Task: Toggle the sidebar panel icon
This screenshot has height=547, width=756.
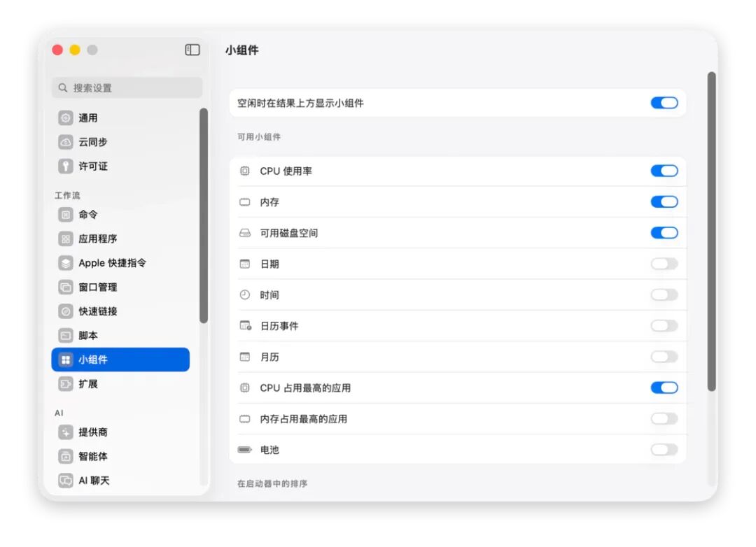Action: (192, 50)
